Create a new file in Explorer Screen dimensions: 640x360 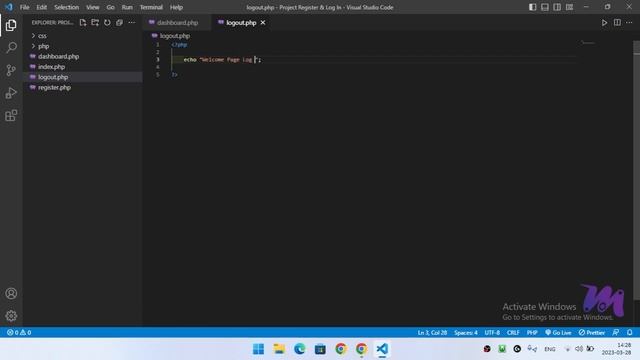(83, 22)
